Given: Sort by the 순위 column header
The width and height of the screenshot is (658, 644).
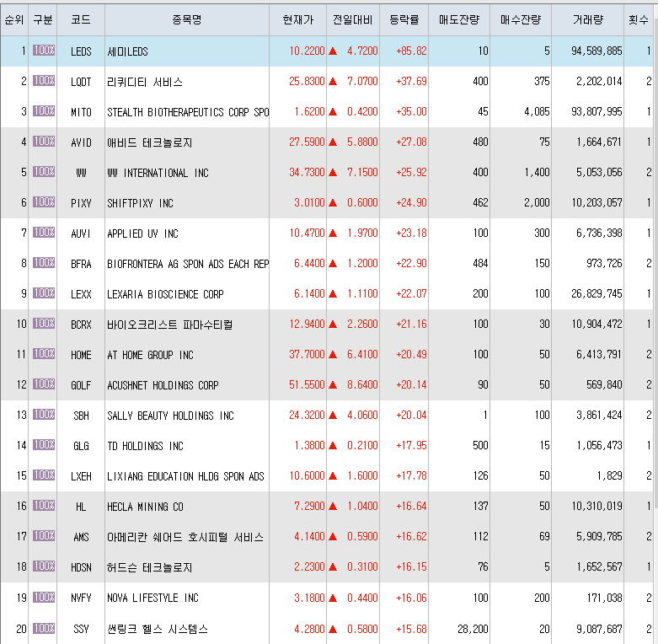Looking at the screenshot, I should click(x=14, y=19).
